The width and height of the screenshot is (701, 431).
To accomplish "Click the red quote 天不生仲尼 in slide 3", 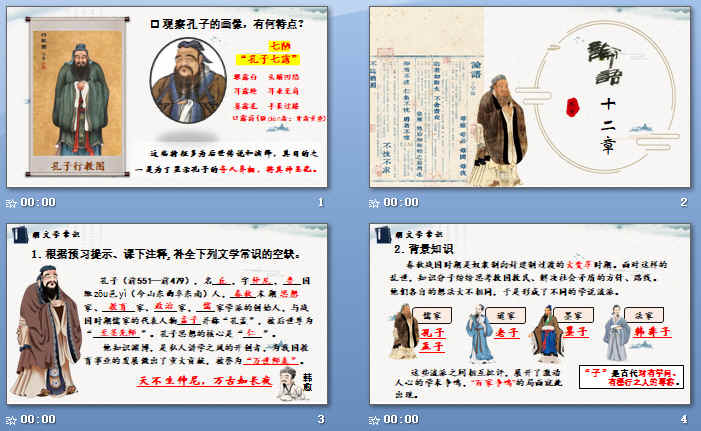I will click(x=204, y=381).
